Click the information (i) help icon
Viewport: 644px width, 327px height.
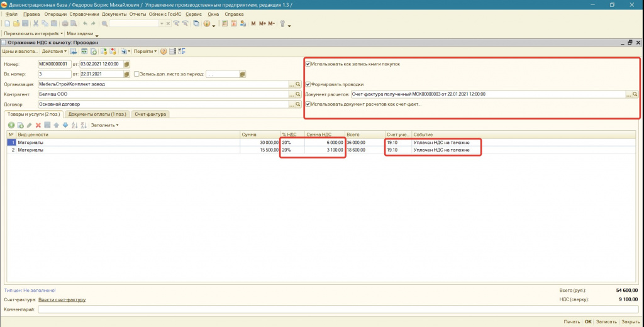coord(206,24)
